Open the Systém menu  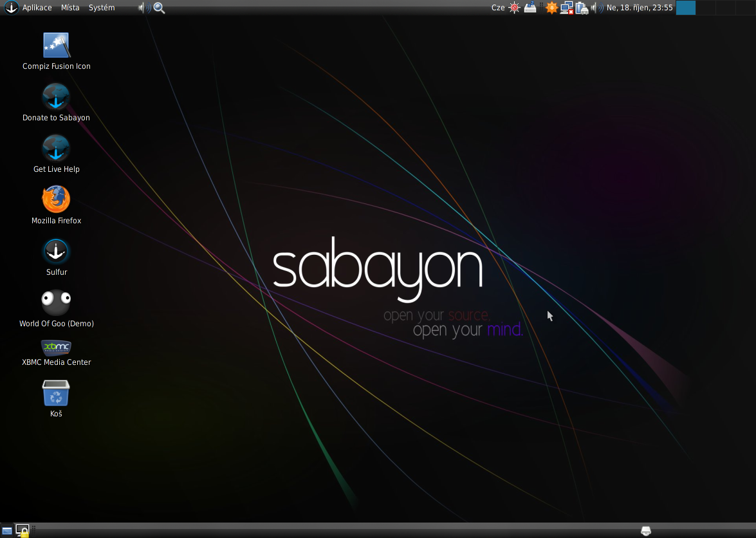(x=102, y=8)
